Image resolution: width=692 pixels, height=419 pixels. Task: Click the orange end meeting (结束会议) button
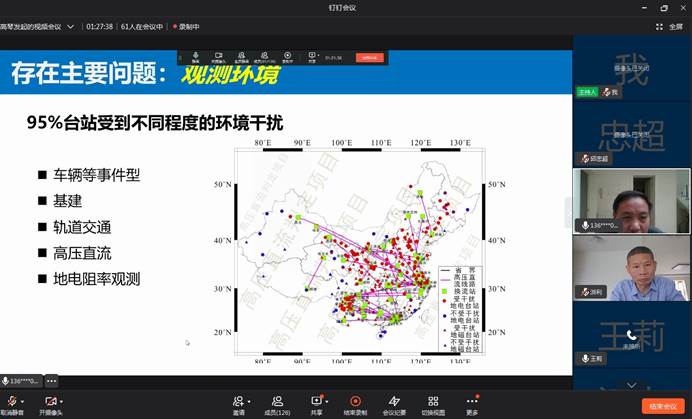[663, 406]
